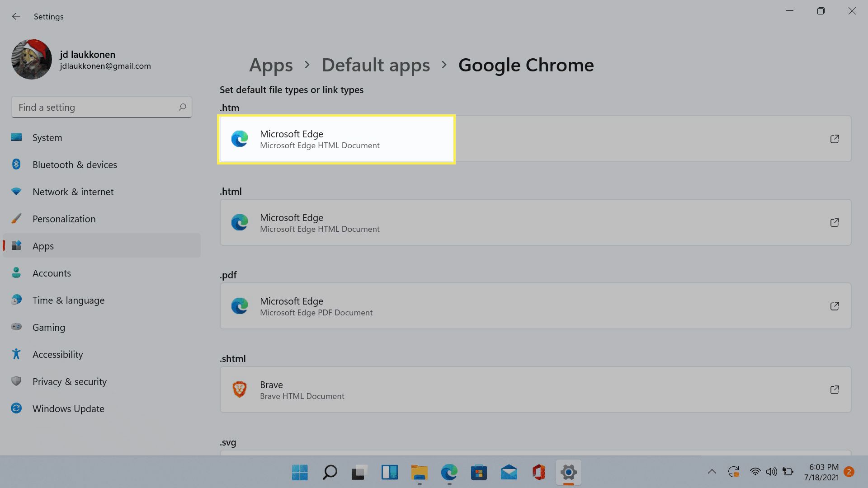This screenshot has height=488, width=868.
Task: Open Accounts category
Action: tap(102, 273)
